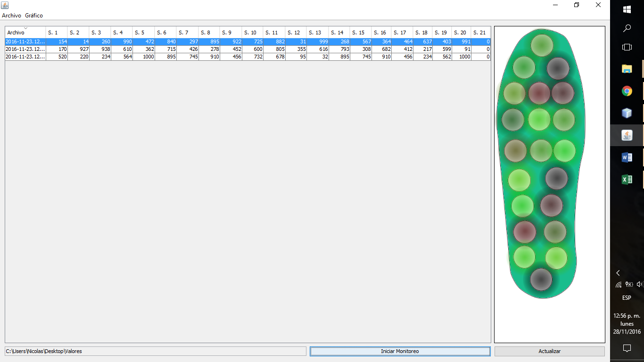
Task: Select the cell showing 562
Action: pyautogui.click(x=442, y=57)
